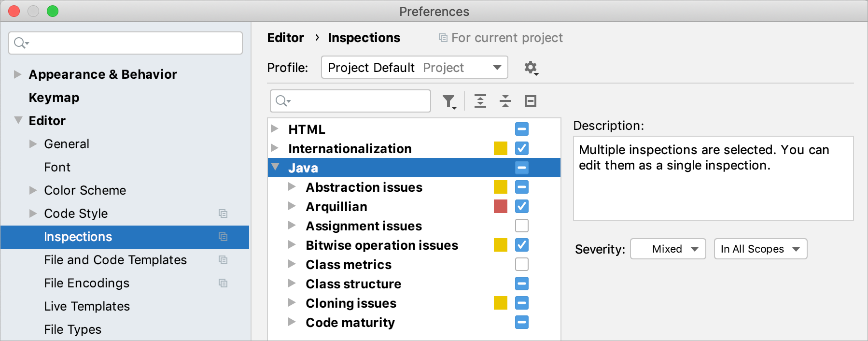The width and height of the screenshot is (868, 341).
Task: Uncheck Bitwise operation issues checkbox
Action: click(x=522, y=245)
